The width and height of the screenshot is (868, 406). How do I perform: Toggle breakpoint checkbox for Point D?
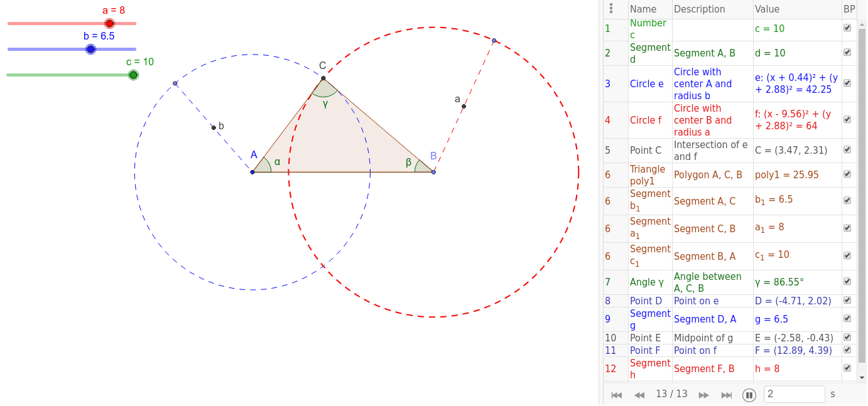[847, 301]
